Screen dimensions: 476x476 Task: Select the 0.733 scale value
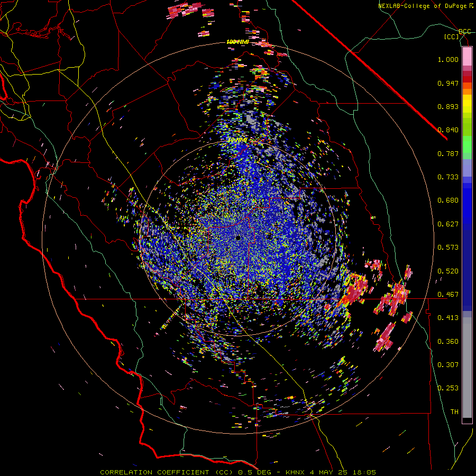448,177
